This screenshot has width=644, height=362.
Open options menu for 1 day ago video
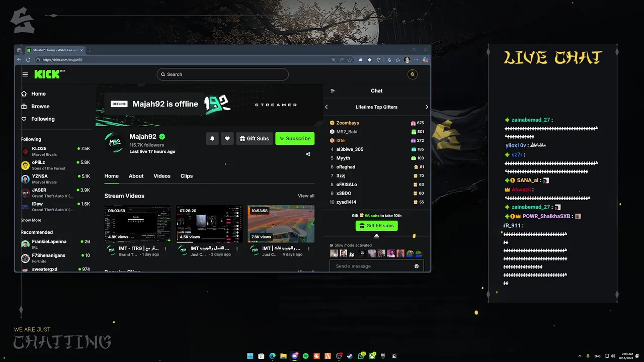click(x=166, y=249)
